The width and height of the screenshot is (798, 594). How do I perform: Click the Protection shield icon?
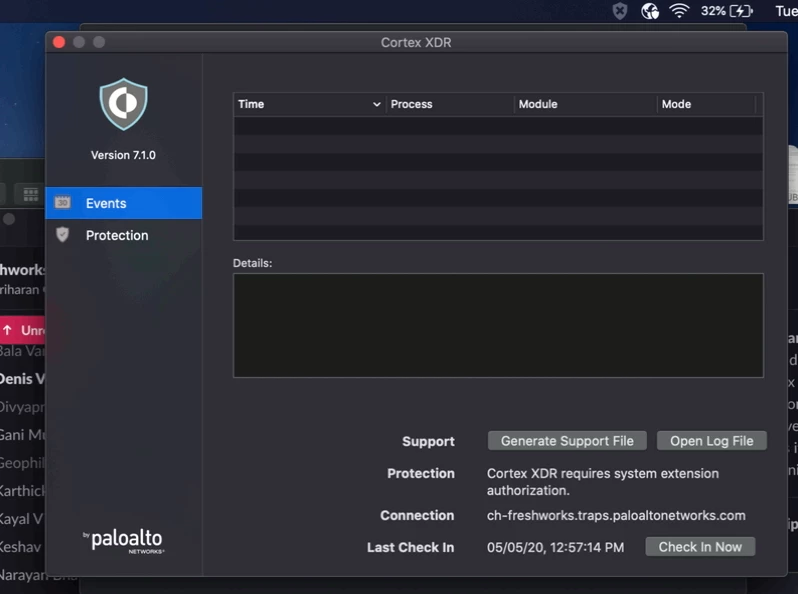(x=63, y=235)
